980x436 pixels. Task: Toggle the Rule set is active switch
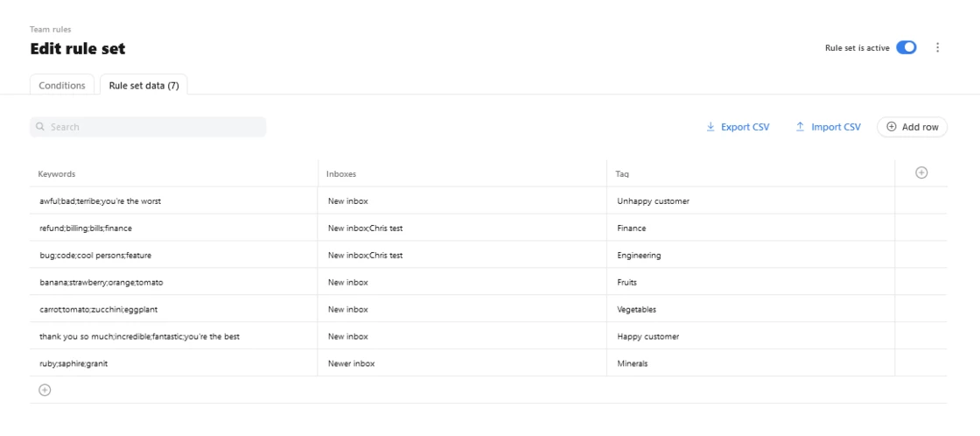pyautogui.click(x=906, y=47)
